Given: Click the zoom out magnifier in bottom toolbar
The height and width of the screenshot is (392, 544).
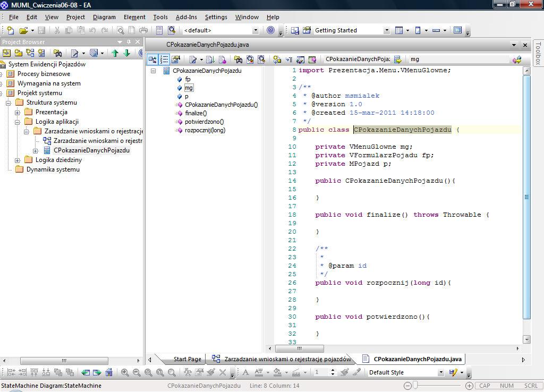Looking at the screenshot, I should (137, 372).
